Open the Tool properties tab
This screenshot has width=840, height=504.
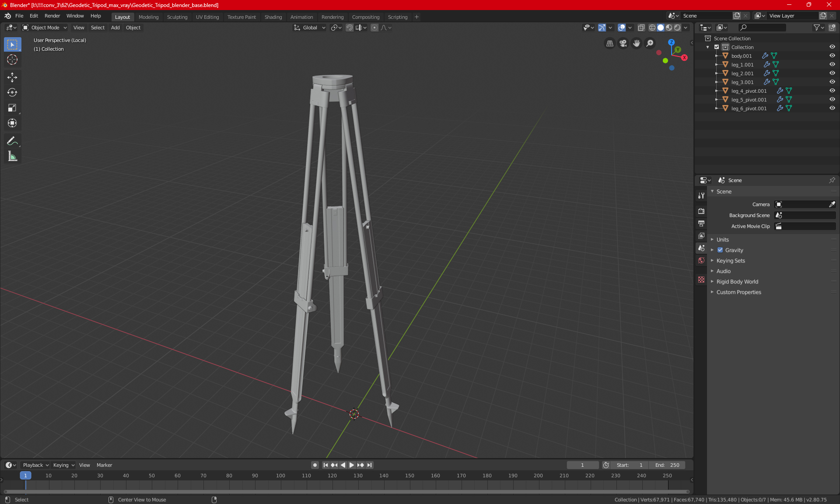[x=701, y=196]
